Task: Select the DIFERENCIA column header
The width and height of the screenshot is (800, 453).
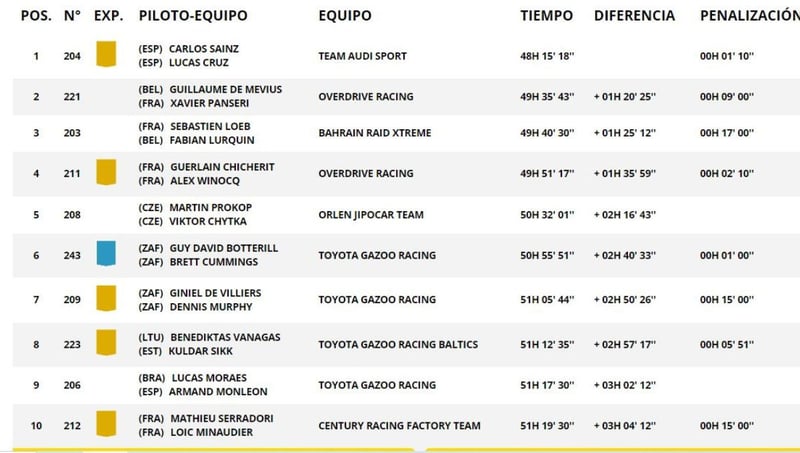Action: (x=634, y=16)
